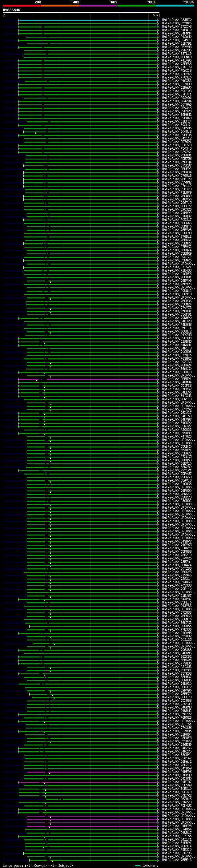Click the cyan alignment bar for A8J5Z0

click(x=88, y=20)
